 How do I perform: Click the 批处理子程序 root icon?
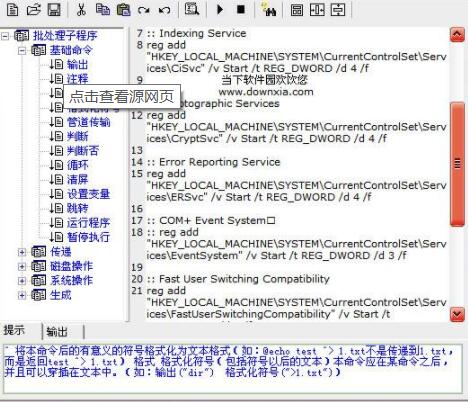(21, 36)
